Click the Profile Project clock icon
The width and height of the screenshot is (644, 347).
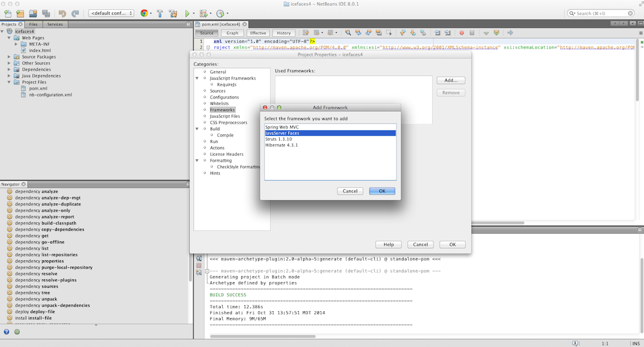[x=220, y=13]
